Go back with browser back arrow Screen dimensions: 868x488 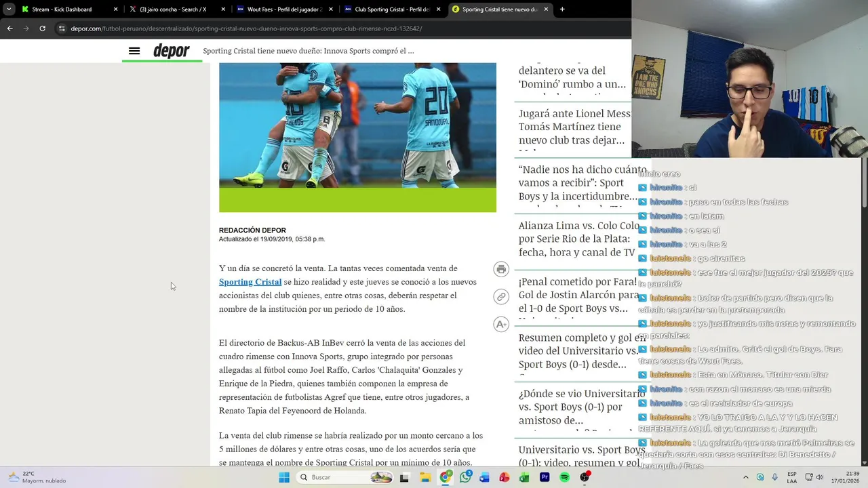click(x=9, y=28)
